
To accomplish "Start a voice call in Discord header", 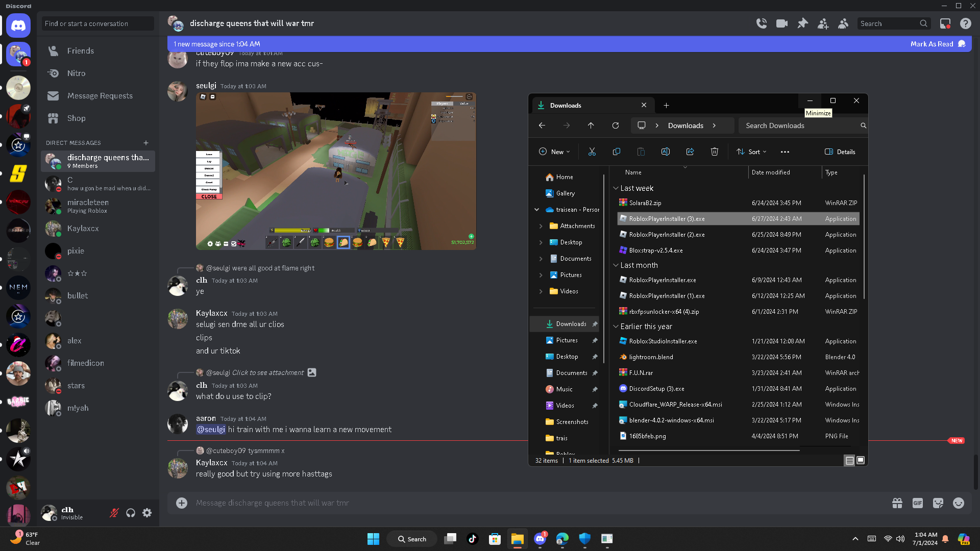I will [x=761, y=23].
